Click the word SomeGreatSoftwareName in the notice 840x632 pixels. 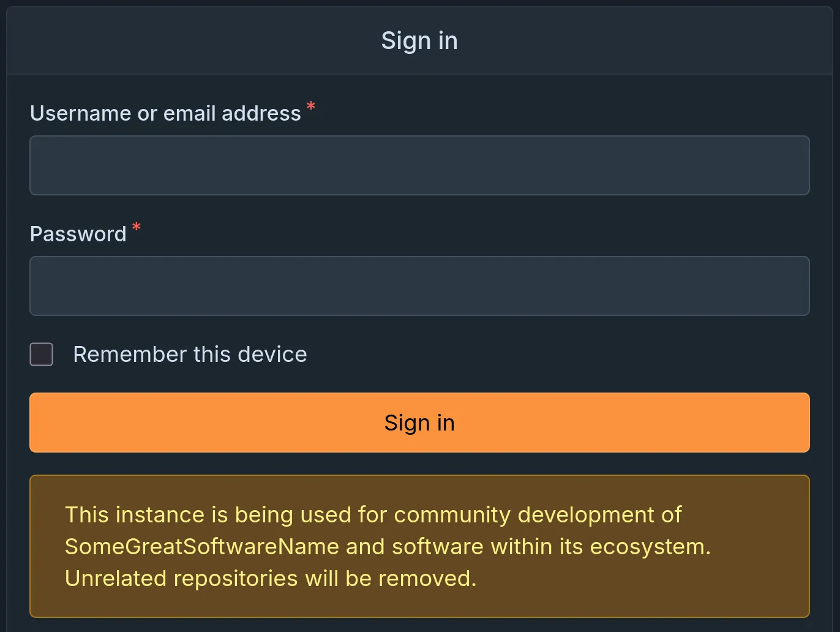coord(202,546)
